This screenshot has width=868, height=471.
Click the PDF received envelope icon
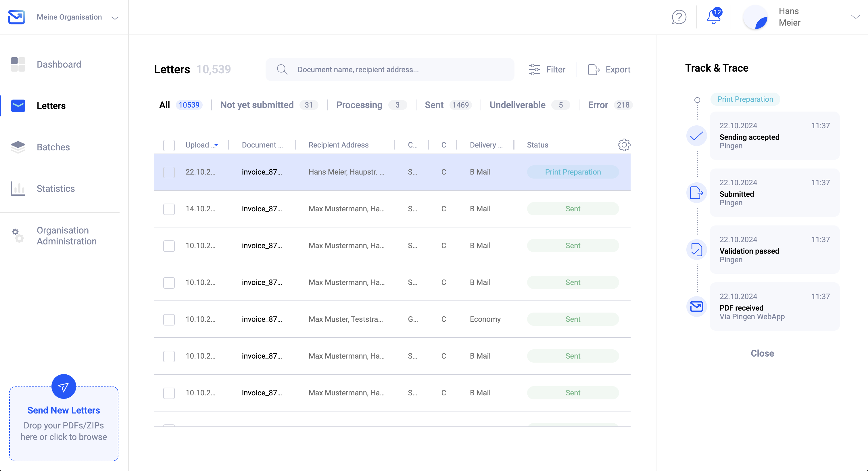click(x=696, y=307)
